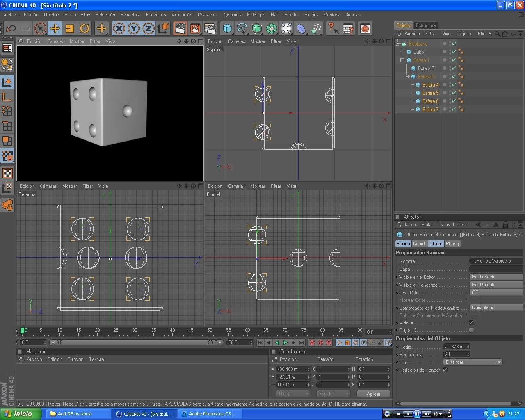Toggle visibility dots for Esfera 7
The width and height of the screenshot is (525, 420).
coord(450,110)
